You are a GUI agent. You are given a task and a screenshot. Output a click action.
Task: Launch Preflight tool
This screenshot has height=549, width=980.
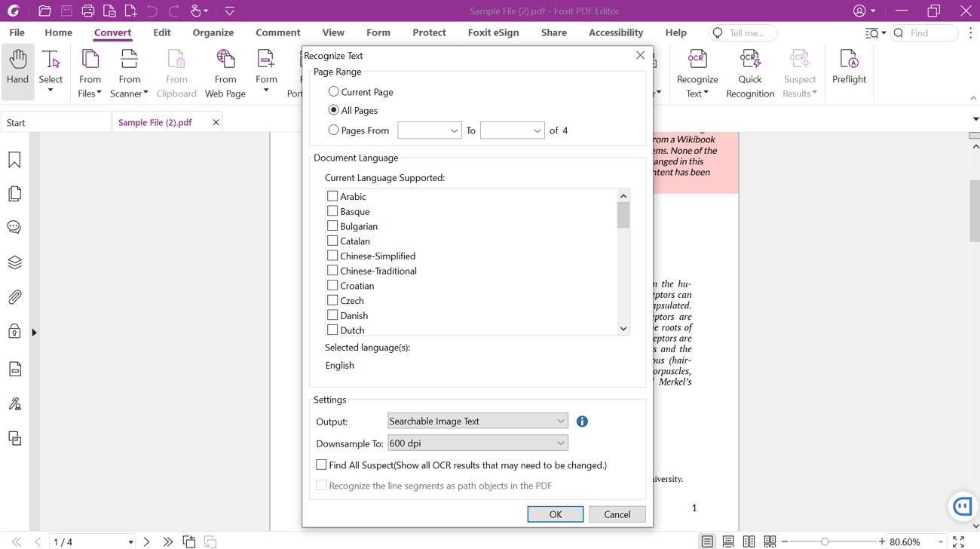coord(849,66)
